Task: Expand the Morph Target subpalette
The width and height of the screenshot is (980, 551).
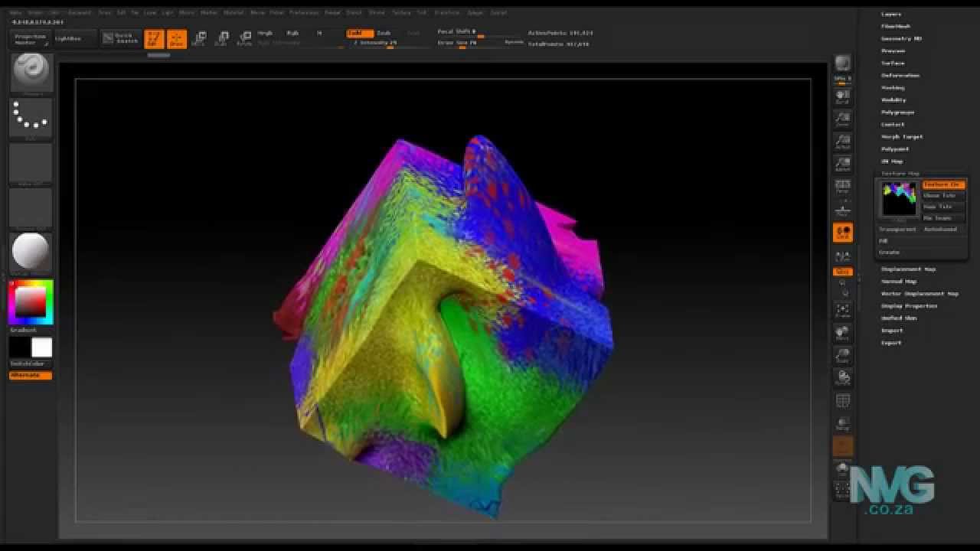Action: [902, 137]
